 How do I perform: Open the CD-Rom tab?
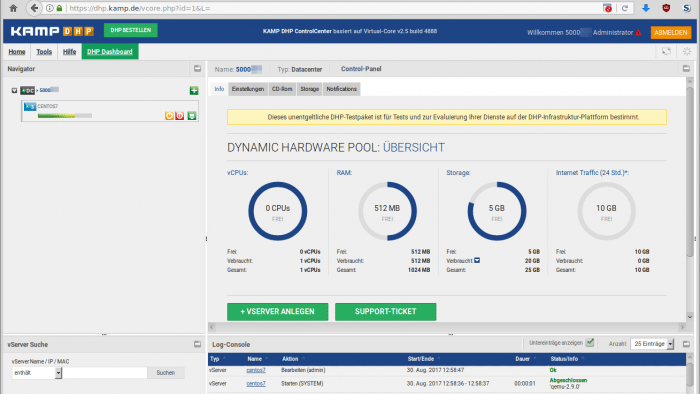282,89
